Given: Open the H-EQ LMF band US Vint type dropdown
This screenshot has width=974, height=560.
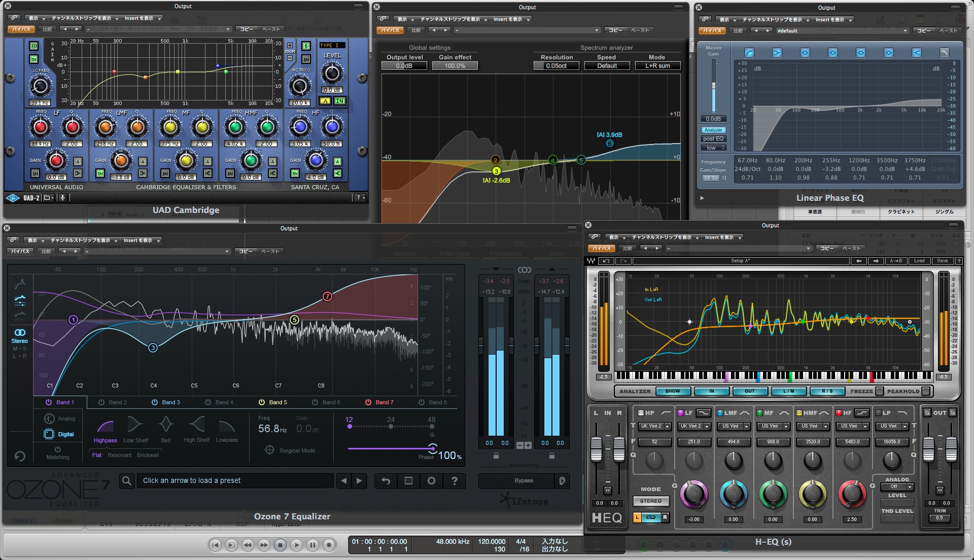Looking at the screenshot, I should pyautogui.click(x=734, y=427).
